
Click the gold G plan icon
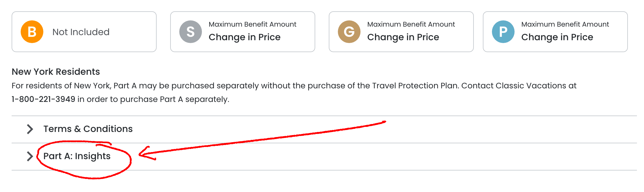(349, 32)
